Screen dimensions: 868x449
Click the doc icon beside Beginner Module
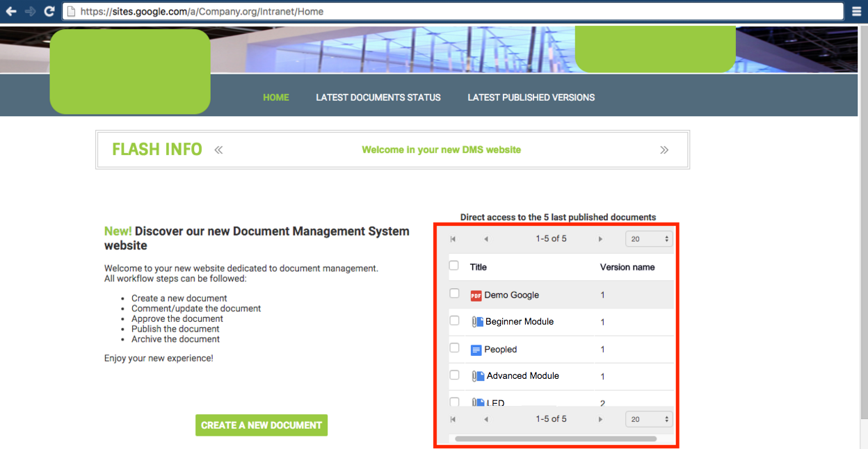[x=478, y=322]
